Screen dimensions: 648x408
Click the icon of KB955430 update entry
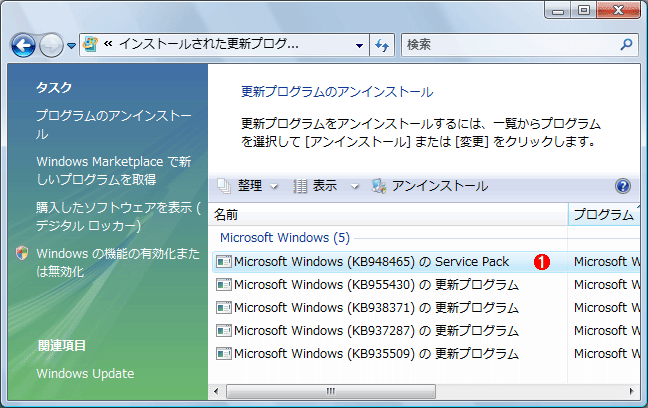click(x=224, y=285)
